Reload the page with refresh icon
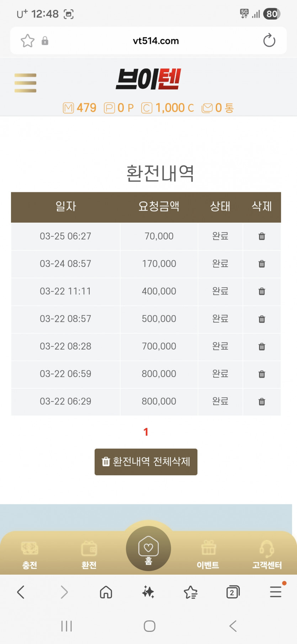297x644 pixels. (269, 41)
